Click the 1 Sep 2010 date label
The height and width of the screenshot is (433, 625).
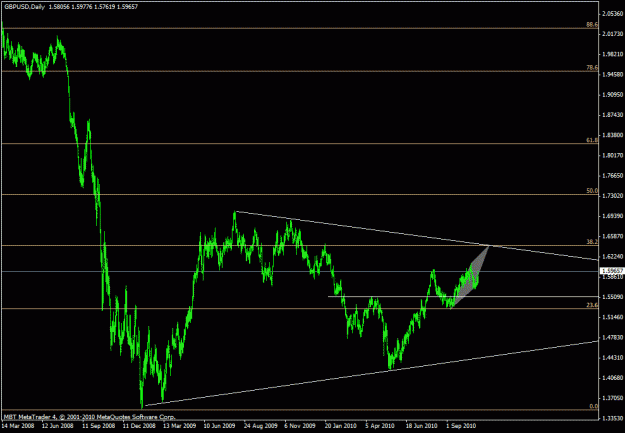coord(462,426)
